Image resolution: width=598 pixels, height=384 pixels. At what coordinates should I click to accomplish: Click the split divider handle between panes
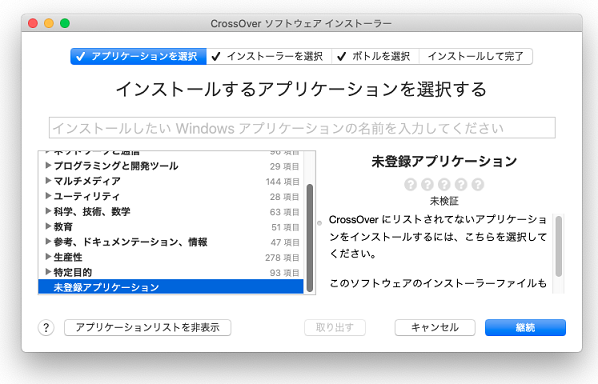[x=320, y=223]
